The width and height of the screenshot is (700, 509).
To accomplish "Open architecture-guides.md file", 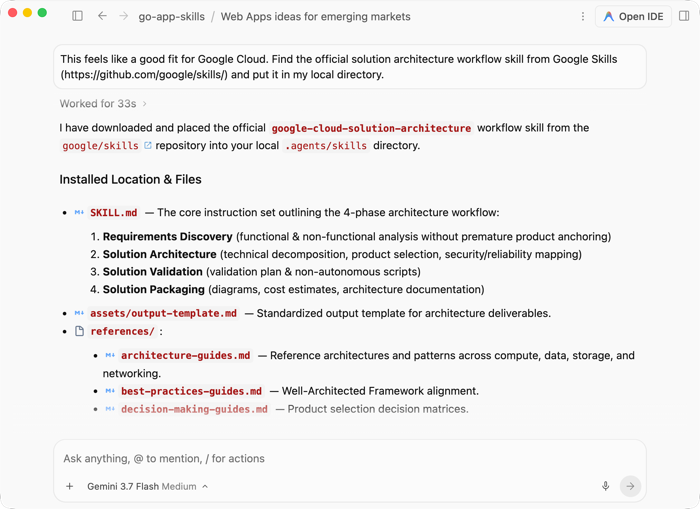I will (186, 355).
